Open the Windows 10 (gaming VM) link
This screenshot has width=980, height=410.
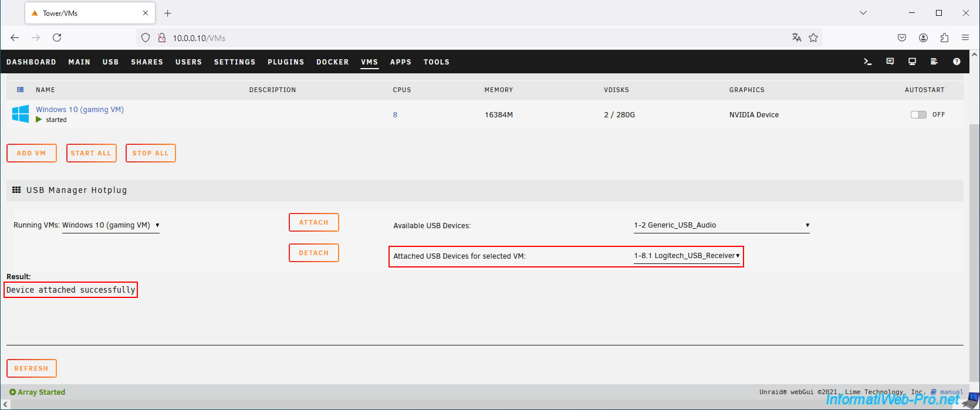(x=80, y=110)
